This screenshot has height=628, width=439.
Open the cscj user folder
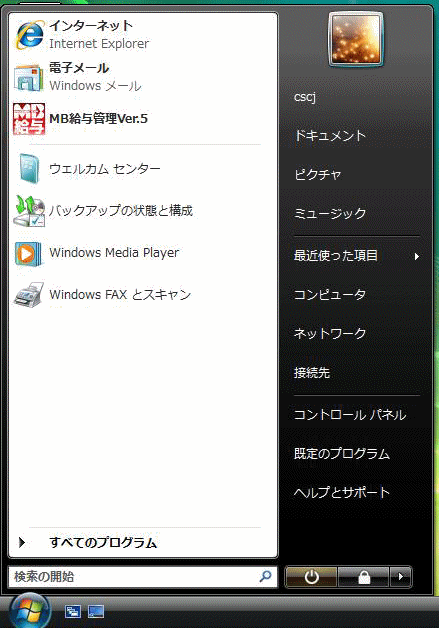[x=305, y=97]
